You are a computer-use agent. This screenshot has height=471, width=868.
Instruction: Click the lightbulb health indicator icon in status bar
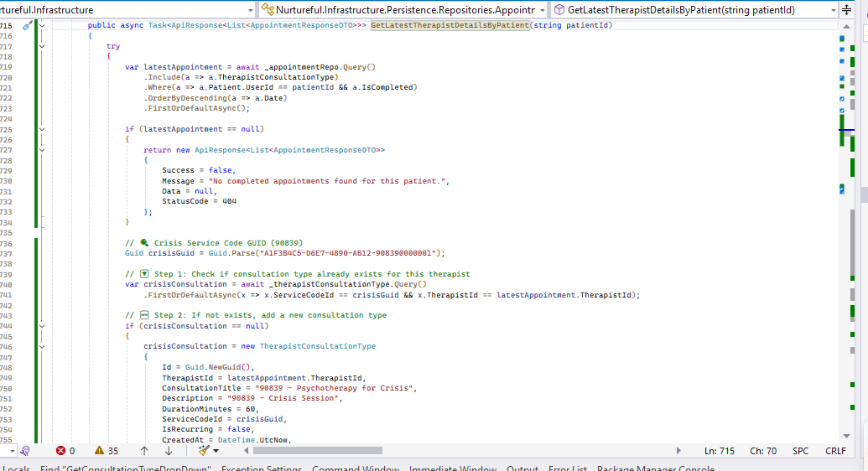point(25,451)
